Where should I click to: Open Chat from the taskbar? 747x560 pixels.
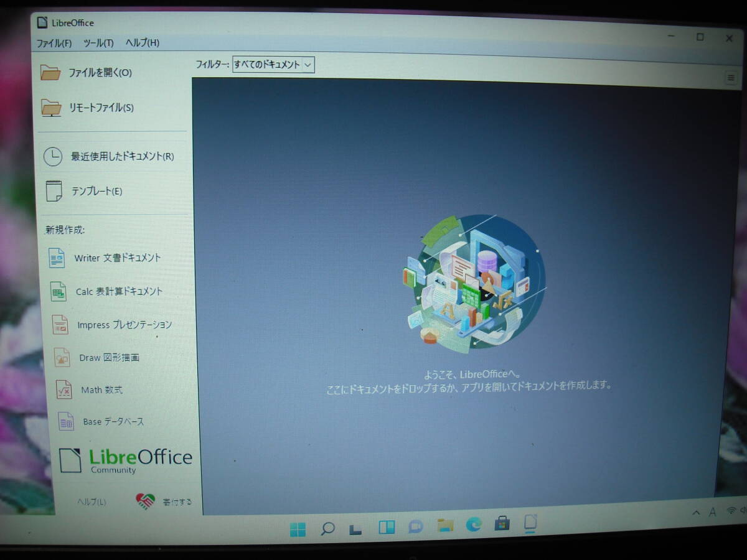415,527
